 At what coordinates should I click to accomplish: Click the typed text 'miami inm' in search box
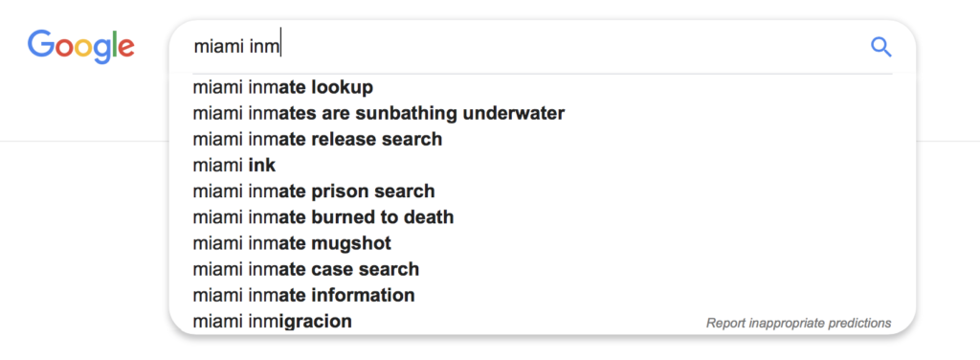[x=236, y=47]
